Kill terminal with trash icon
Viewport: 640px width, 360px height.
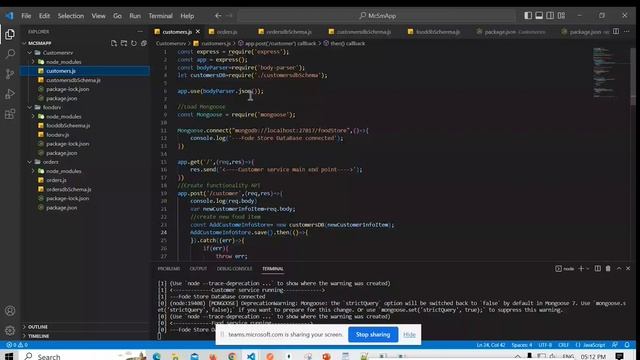tap(608, 269)
